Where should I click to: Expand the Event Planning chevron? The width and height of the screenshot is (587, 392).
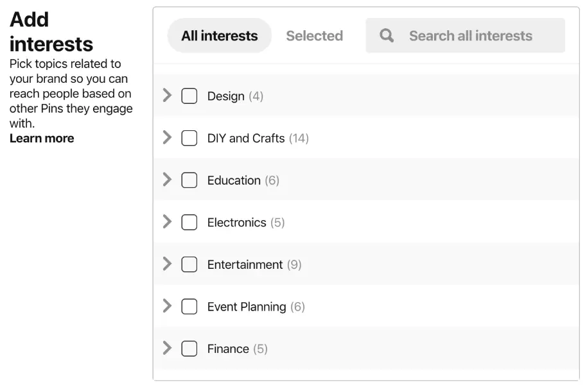[168, 306]
